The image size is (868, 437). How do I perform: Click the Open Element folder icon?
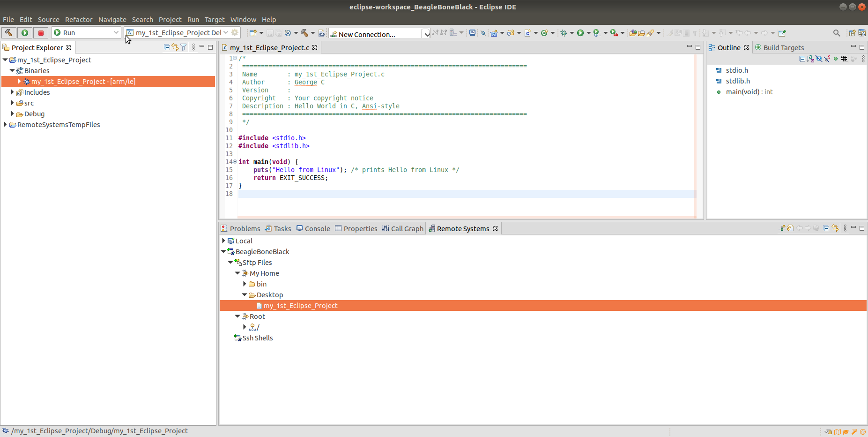pos(633,33)
